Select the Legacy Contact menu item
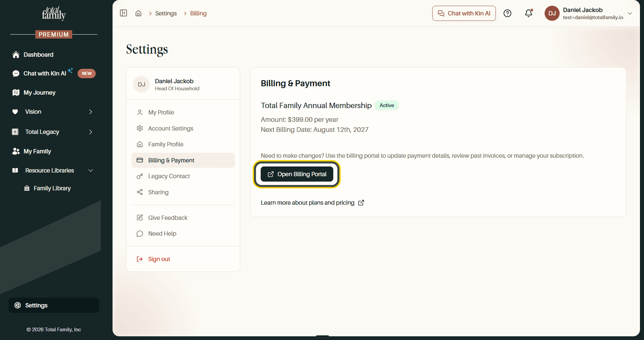Screen dimensions: 644x340 coord(183,176)
